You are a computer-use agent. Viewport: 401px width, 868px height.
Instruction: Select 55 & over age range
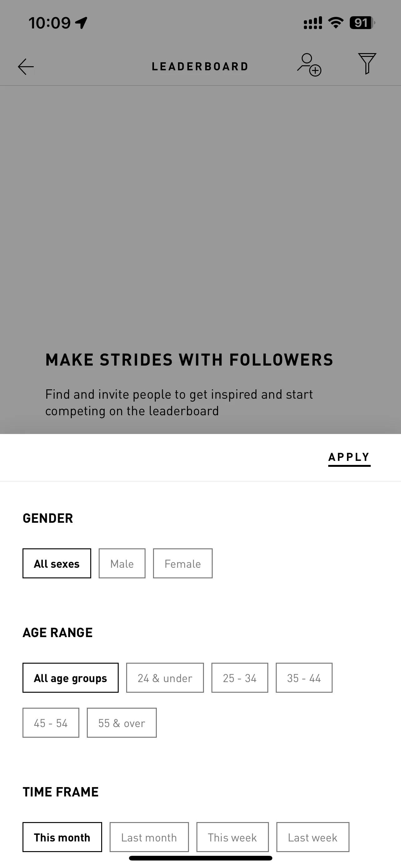pos(121,723)
